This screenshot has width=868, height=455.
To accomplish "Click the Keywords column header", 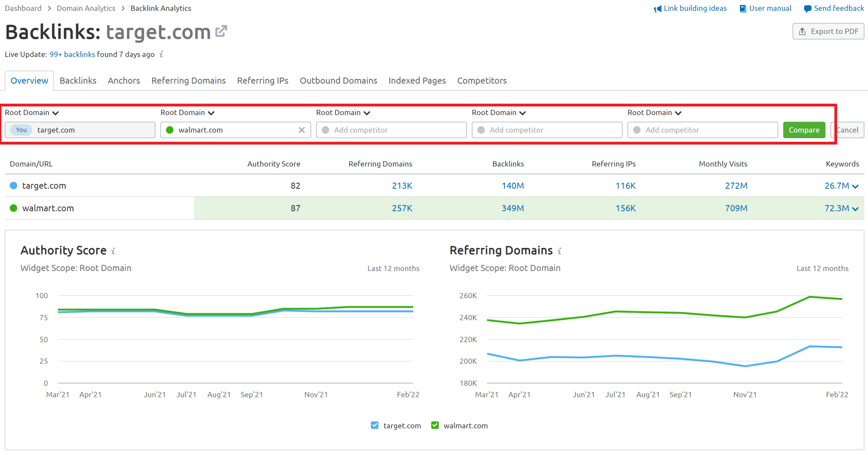I will (x=842, y=164).
